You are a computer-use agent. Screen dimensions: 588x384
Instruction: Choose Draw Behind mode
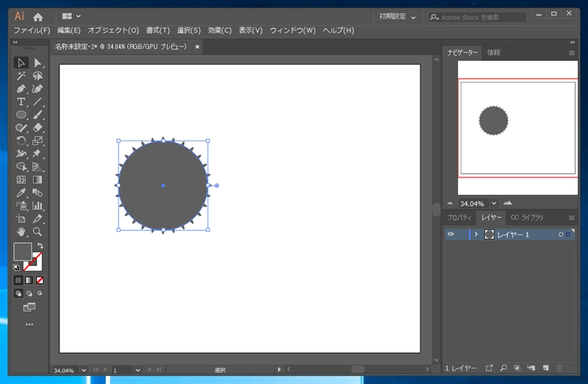click(29, 294)
